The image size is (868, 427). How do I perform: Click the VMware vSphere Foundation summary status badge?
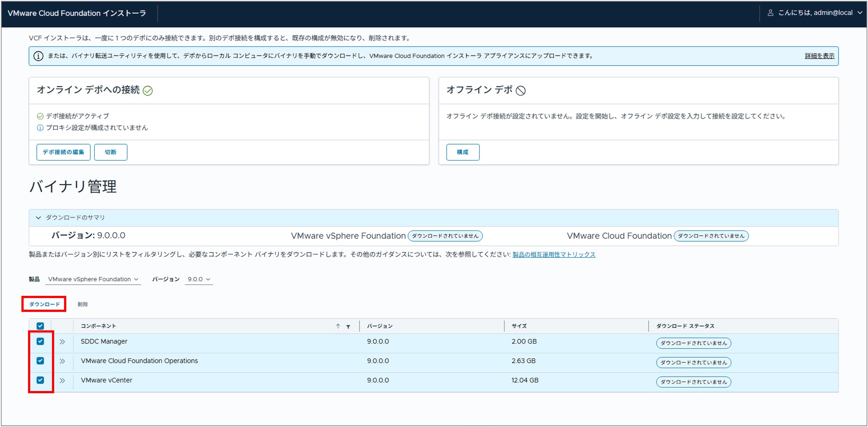pos(445,236)
